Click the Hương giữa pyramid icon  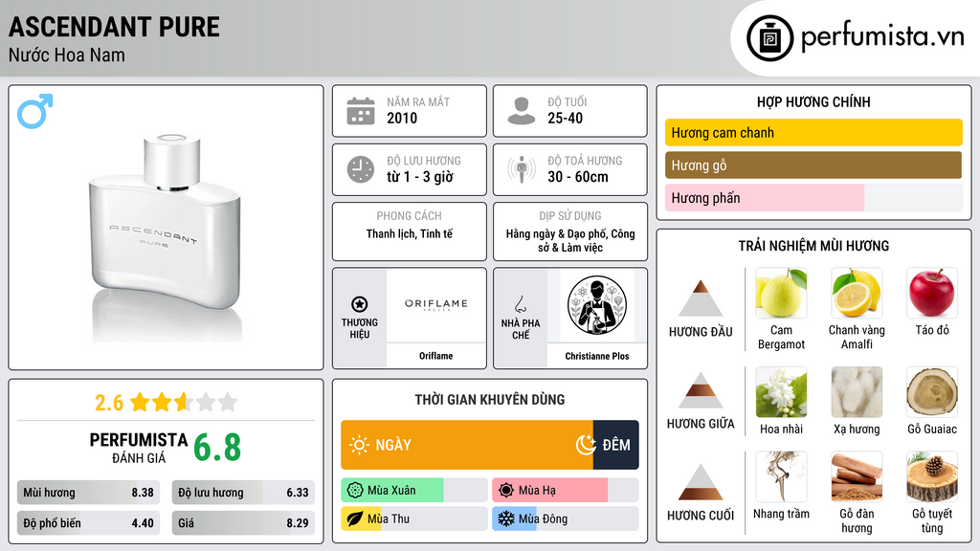(701, 390)
